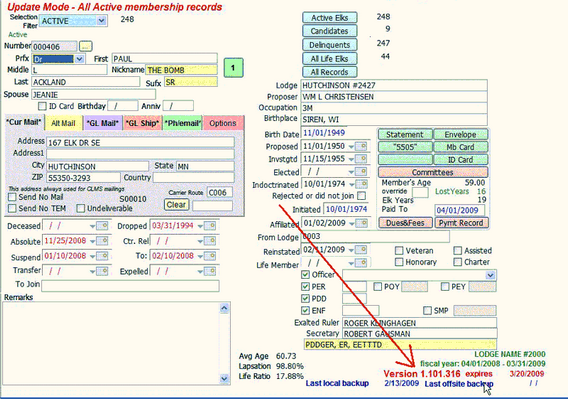Click the Paid To date field

click(x=459, y=210)
